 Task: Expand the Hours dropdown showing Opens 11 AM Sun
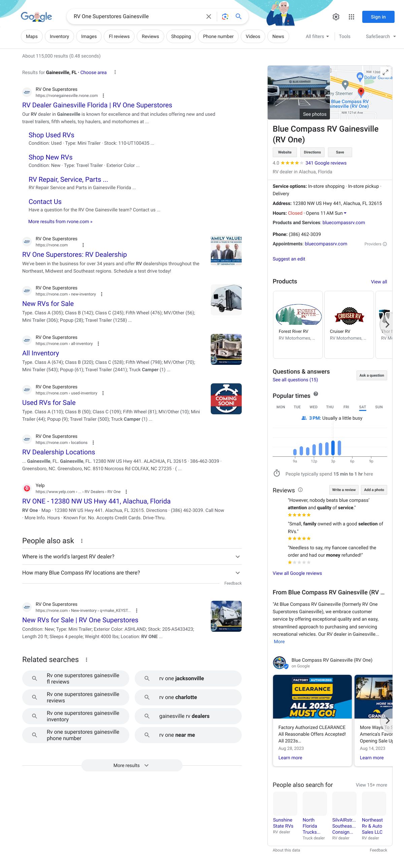coord(345,213)
